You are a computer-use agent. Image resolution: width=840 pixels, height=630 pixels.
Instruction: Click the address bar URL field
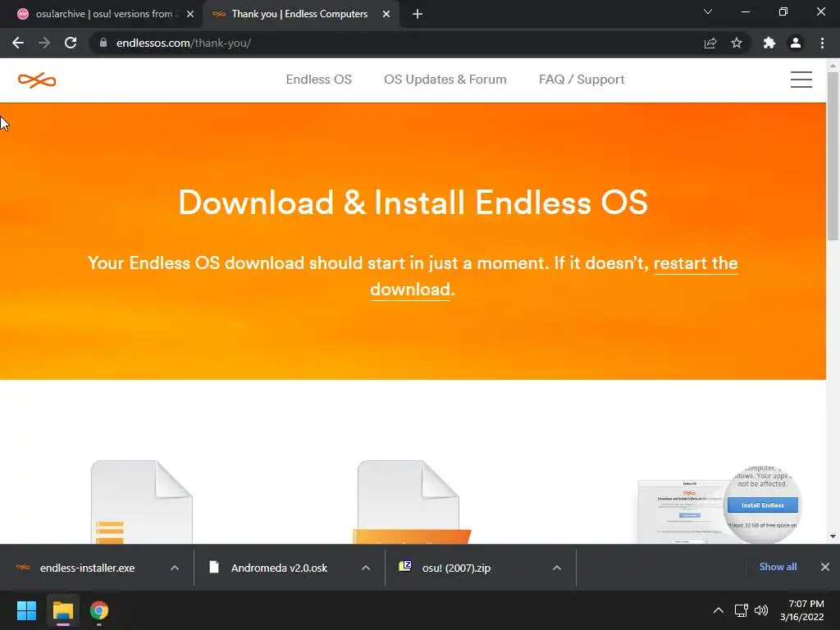[396, 43]
